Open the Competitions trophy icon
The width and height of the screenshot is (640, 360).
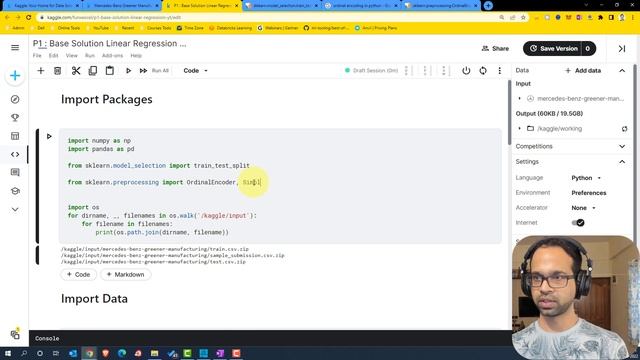15,118
